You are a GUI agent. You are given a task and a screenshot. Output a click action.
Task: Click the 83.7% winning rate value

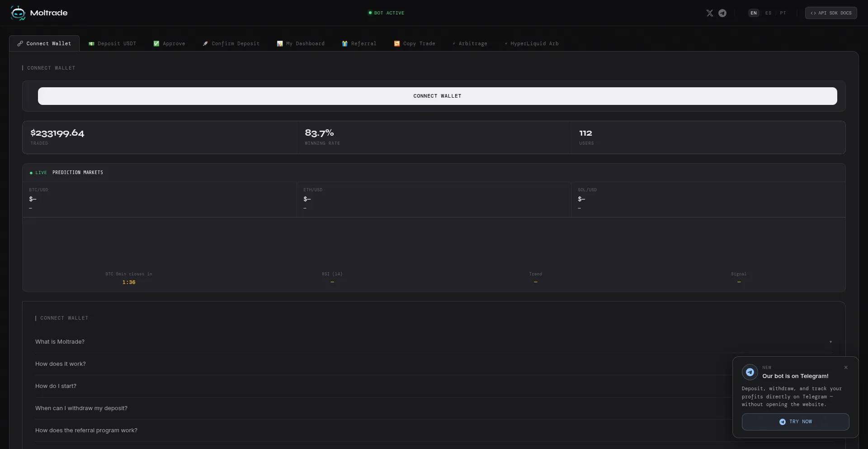pyautogui.click(x=319, y=133)
